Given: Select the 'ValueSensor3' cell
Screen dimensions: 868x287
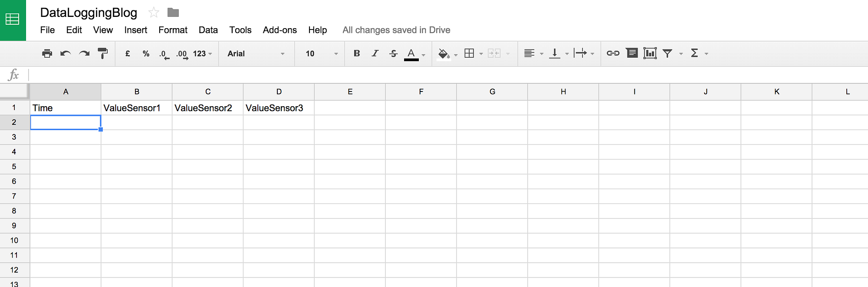Looking at the screenshot, I should [x=279, y=108].
